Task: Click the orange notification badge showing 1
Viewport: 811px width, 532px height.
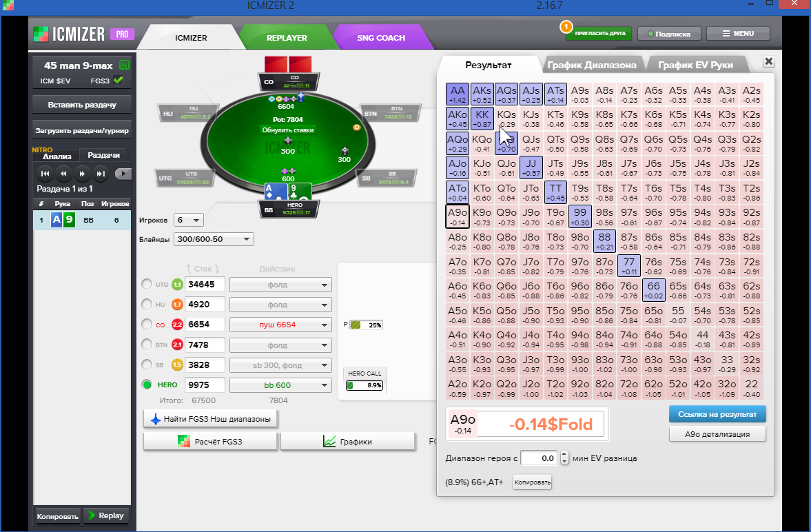Action: 566,26
